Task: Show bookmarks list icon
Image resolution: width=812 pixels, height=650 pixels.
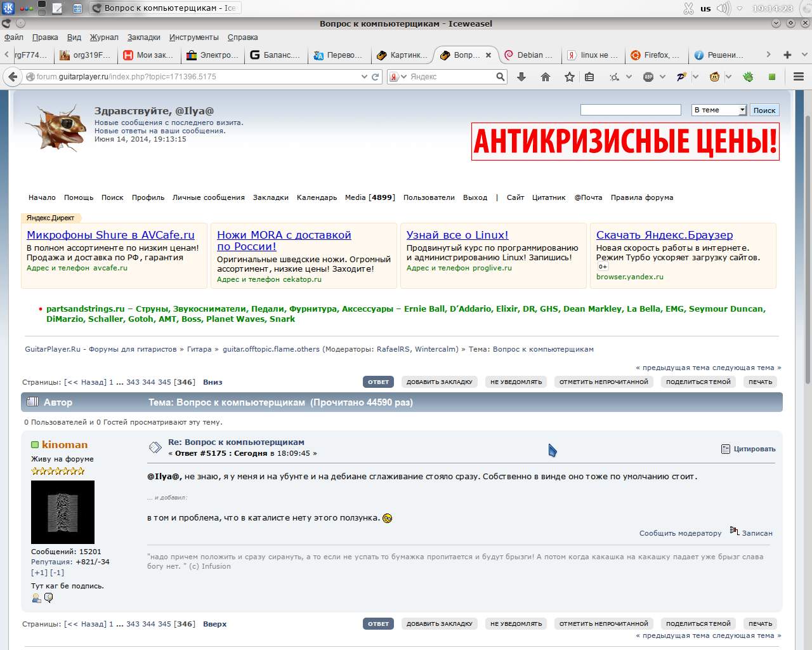Action: pos(589,77)
